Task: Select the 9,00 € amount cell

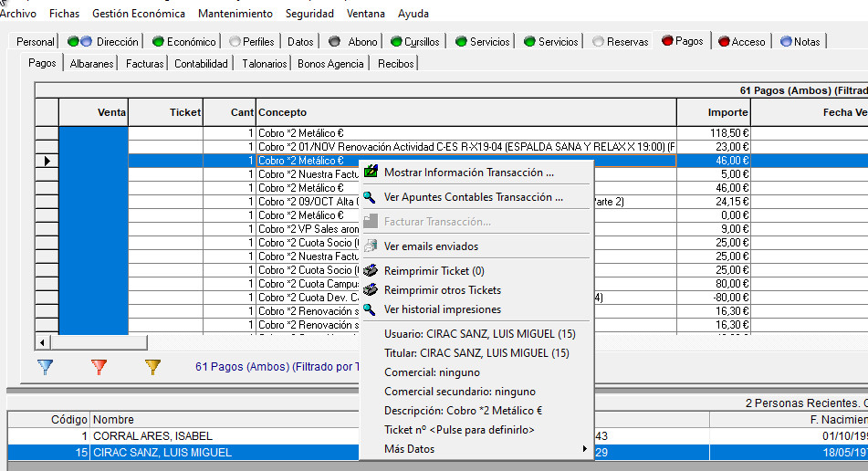Action: pos(714,228)
